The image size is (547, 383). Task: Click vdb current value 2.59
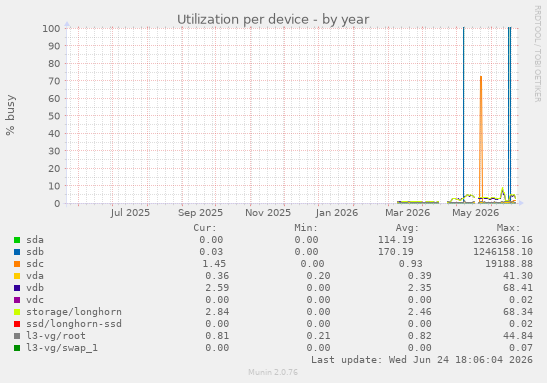(x=217, y=288)
